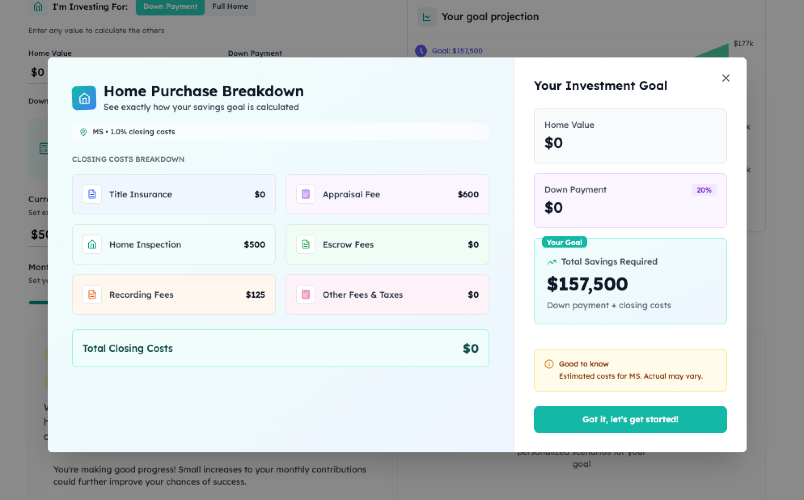The image size is (804, 500).
Task: Click the Other Fees & Taxes pink icon
Action: point(306,295)
